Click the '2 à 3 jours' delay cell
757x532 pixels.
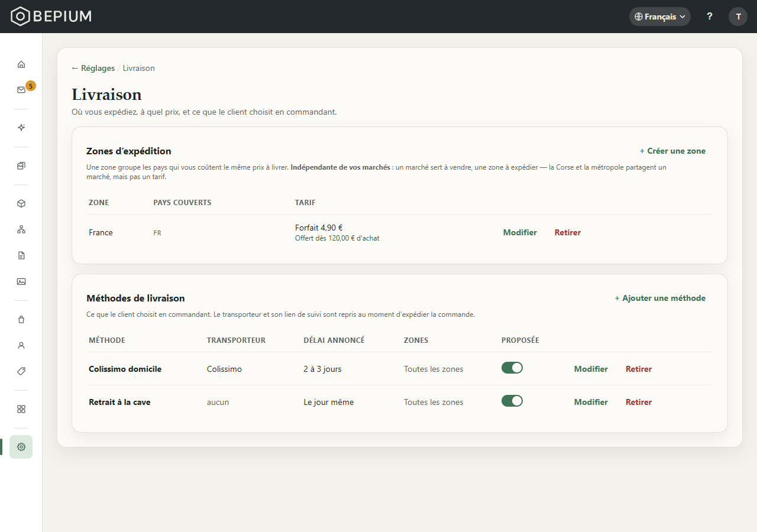pos(322,369)
